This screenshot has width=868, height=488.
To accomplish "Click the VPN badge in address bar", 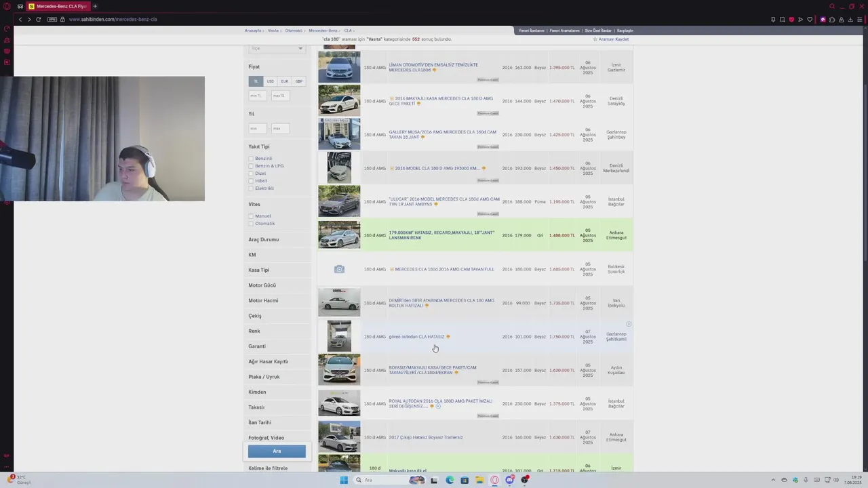I will (x=52, y=19).
